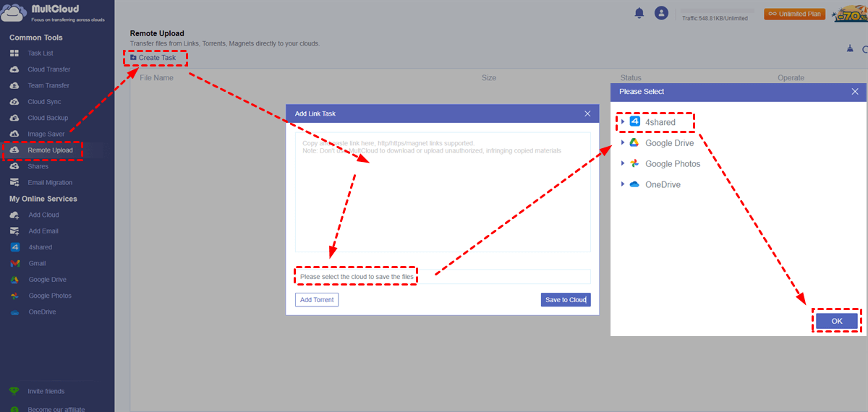
Task: Click the Size column header
Action: (489, 78)
